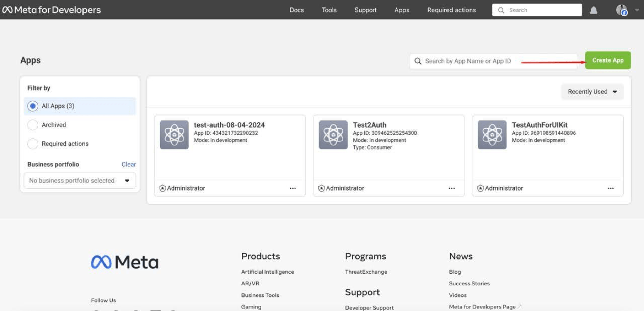
Task: Open the Blog footer link
Action: pos(455,272)
